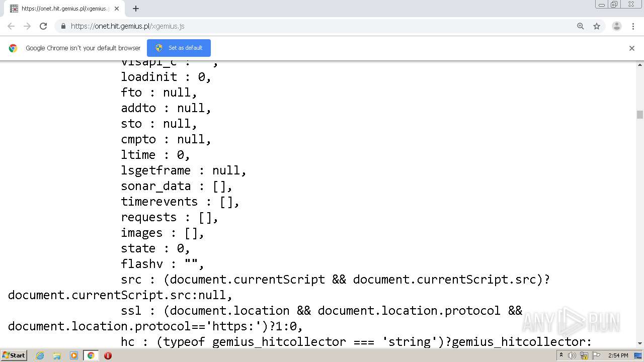The height and width of the screenshot is (362, 644).
Task: Click scrollbar up arrow
Action: [x=640, y=65]
